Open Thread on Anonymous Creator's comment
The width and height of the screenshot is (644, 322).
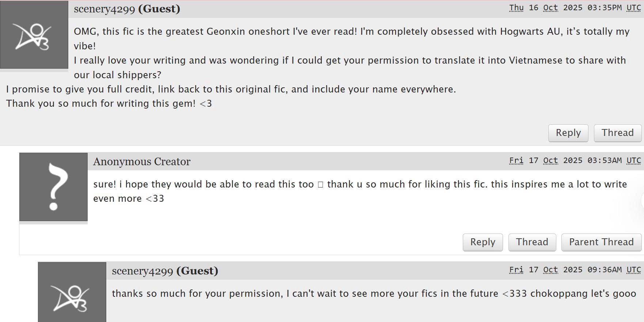pos(532,242)
